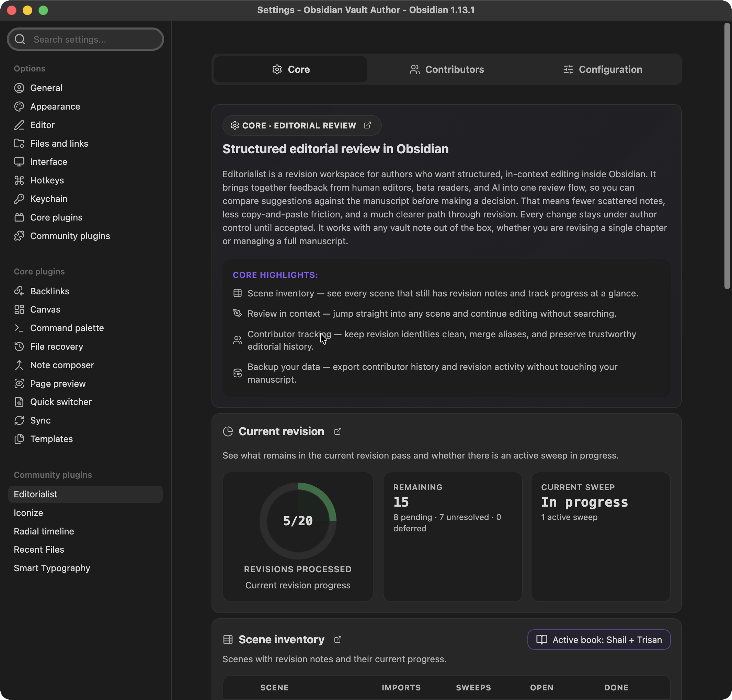Screen dimensions: 732x700
Task: Open external link next to Scene inventory
Action: 338,640
